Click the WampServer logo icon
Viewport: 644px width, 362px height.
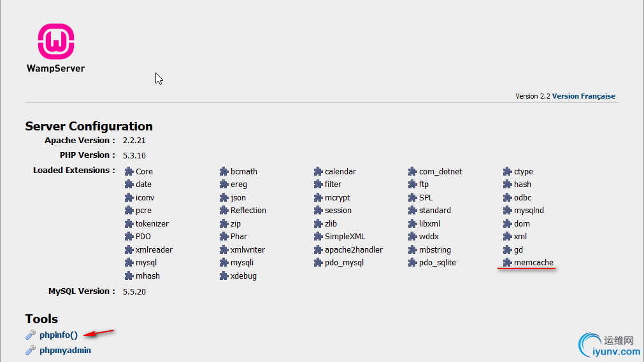(55, 41)
